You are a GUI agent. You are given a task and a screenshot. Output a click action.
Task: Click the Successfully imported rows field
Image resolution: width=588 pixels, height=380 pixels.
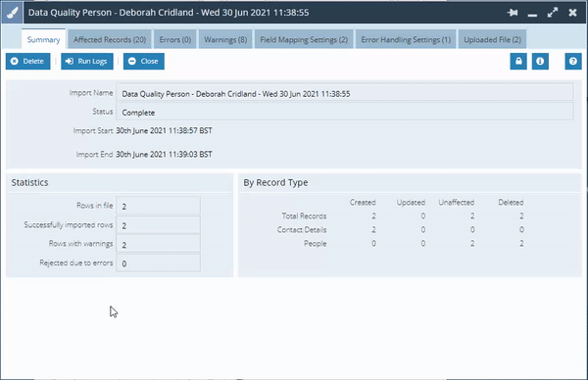158,225
